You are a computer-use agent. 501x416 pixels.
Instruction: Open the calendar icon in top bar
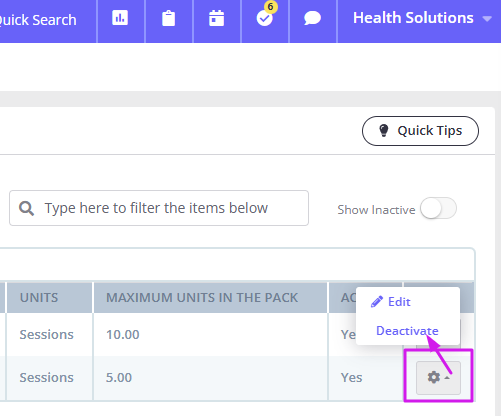click(216, 18)
